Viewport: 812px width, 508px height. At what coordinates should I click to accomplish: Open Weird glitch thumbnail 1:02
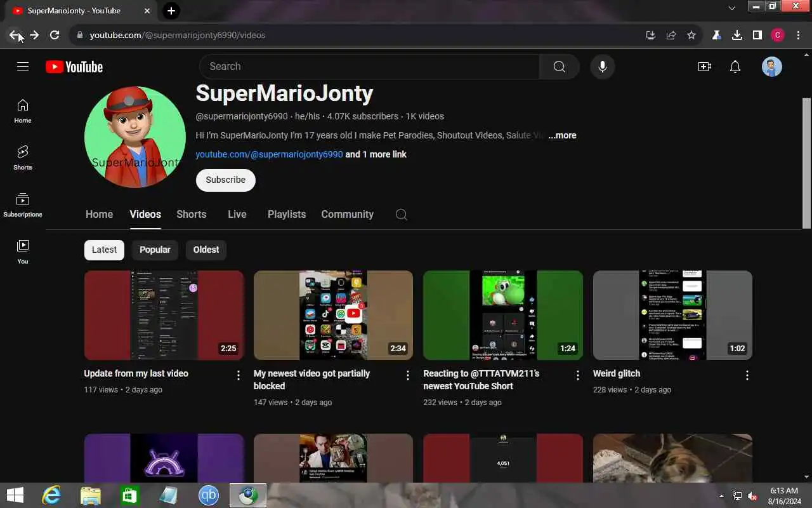[672, 316]
